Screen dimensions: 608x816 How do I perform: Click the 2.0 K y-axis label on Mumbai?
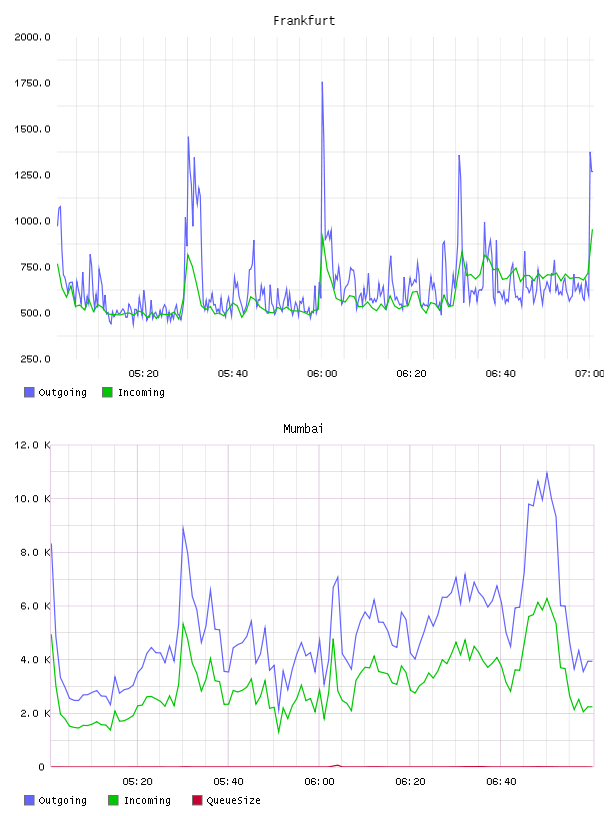(x=35, y=713)
